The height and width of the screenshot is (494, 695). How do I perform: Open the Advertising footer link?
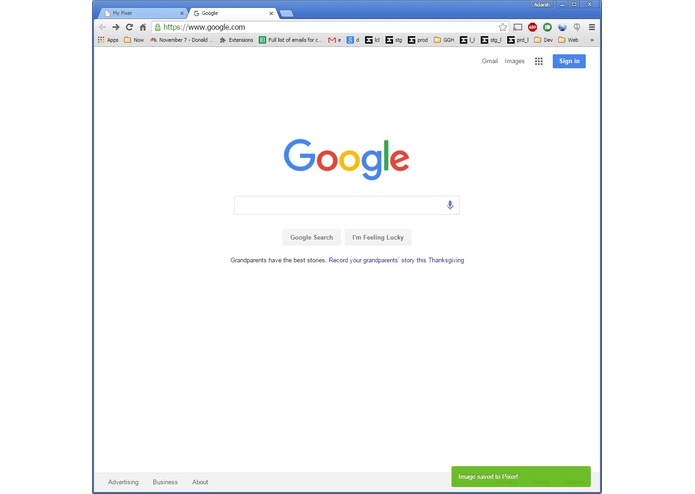[x=123, y=482]
